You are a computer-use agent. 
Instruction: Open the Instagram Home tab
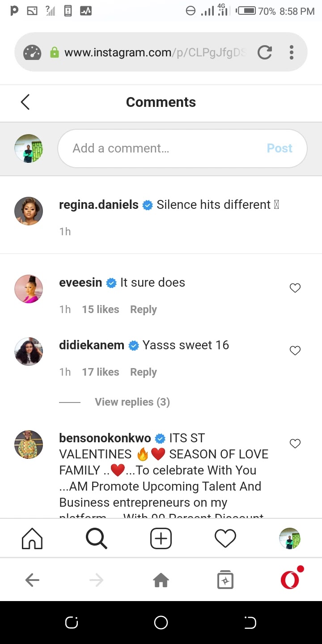point(32,538)
